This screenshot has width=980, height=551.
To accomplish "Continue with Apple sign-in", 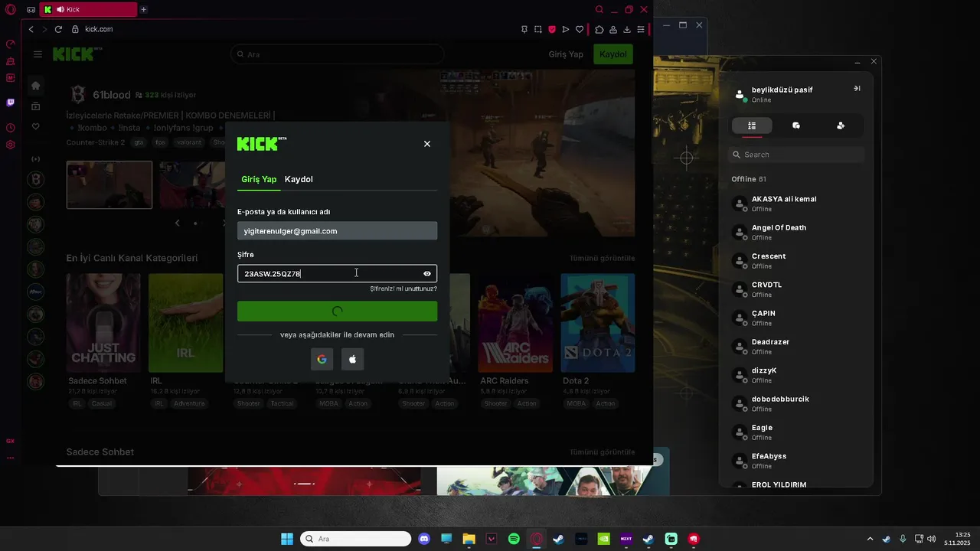I will pos(352,360).
